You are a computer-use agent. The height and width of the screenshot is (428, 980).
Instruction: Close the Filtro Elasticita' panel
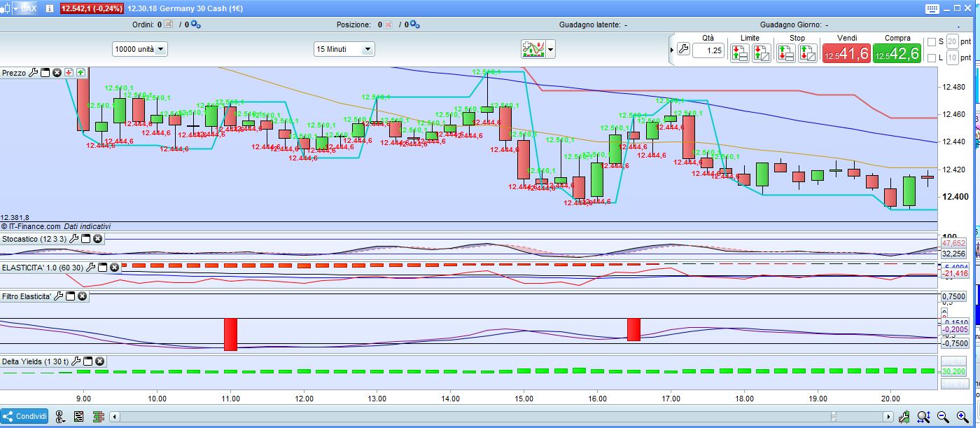coord(83,296)
